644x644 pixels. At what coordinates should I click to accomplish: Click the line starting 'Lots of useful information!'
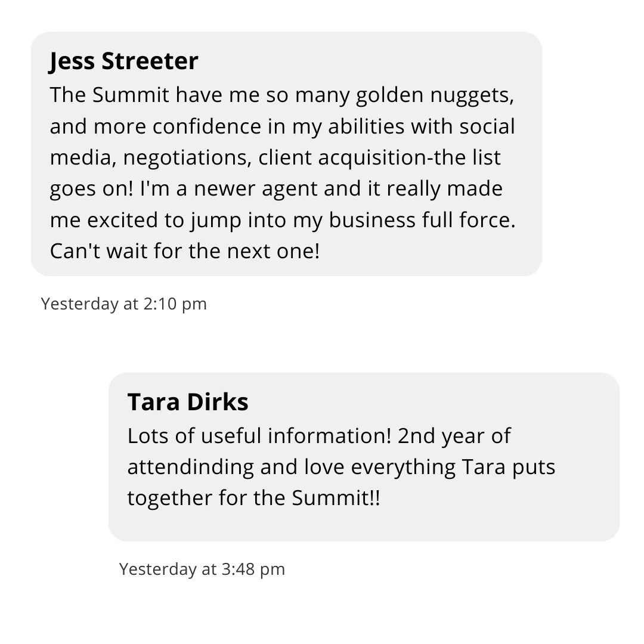(319, 436)
